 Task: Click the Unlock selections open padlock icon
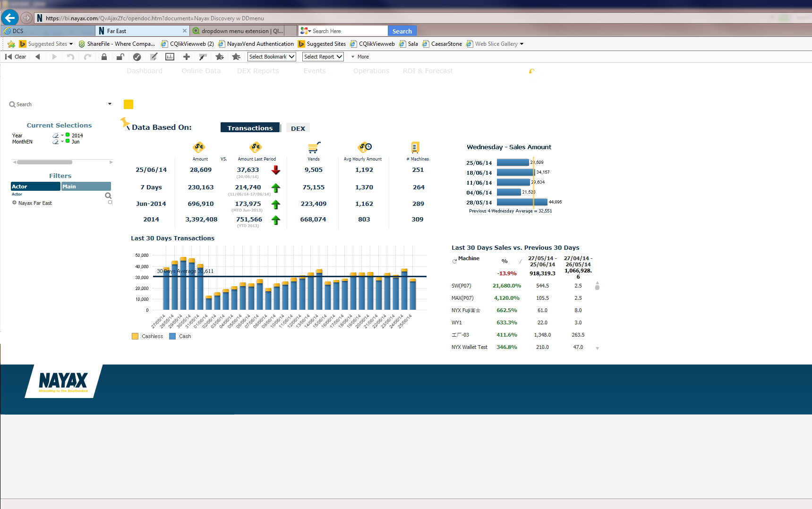pyautogui.click(x=120, y=57)
